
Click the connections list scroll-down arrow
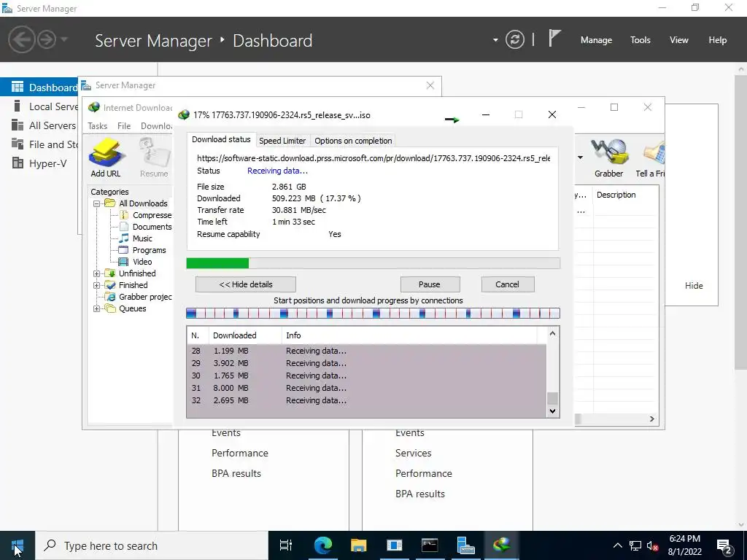click(553, 411)
